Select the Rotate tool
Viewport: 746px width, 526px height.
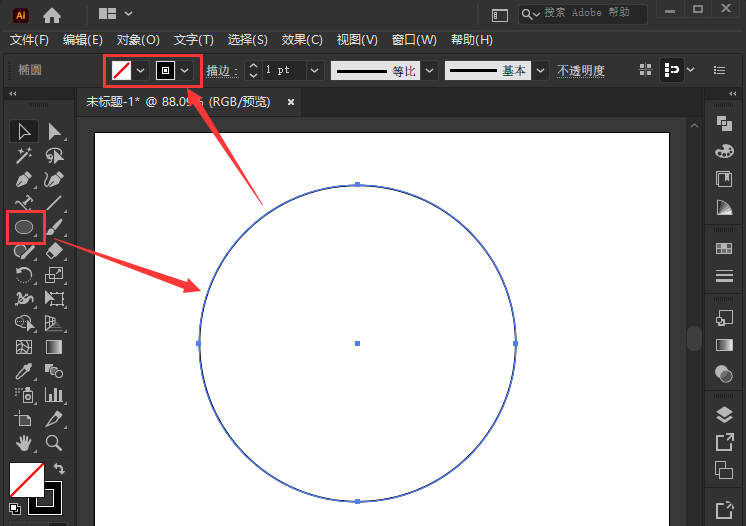pyautogui.click(x=24, y=275)
